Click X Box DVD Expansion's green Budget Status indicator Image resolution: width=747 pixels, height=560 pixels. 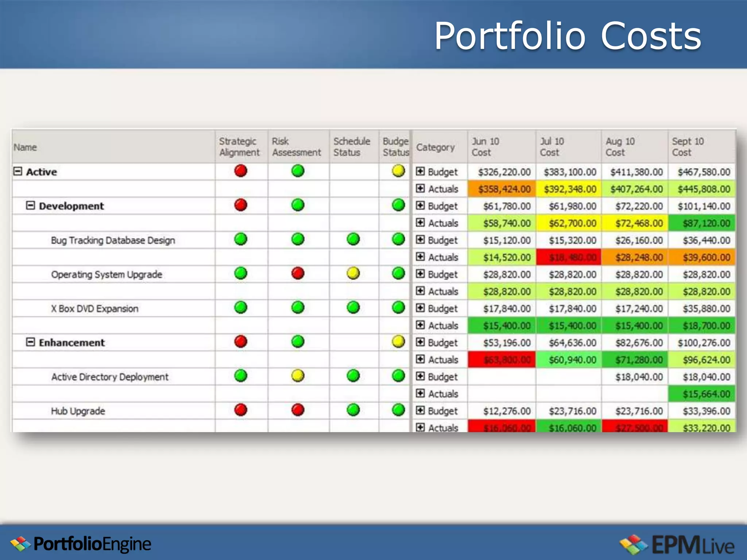[x=398, y=307]
